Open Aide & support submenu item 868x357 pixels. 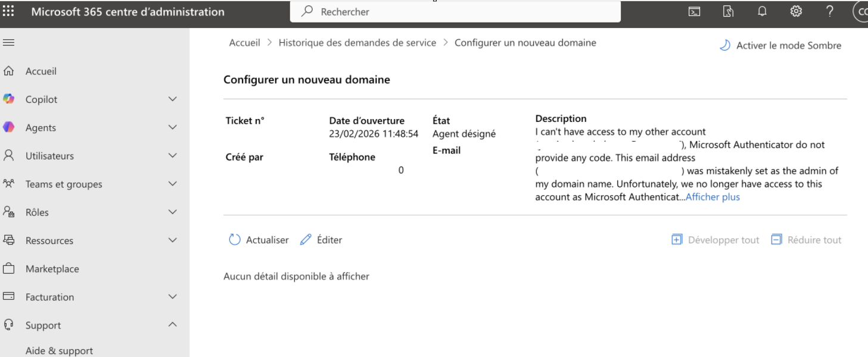click(x=59, y=350)
